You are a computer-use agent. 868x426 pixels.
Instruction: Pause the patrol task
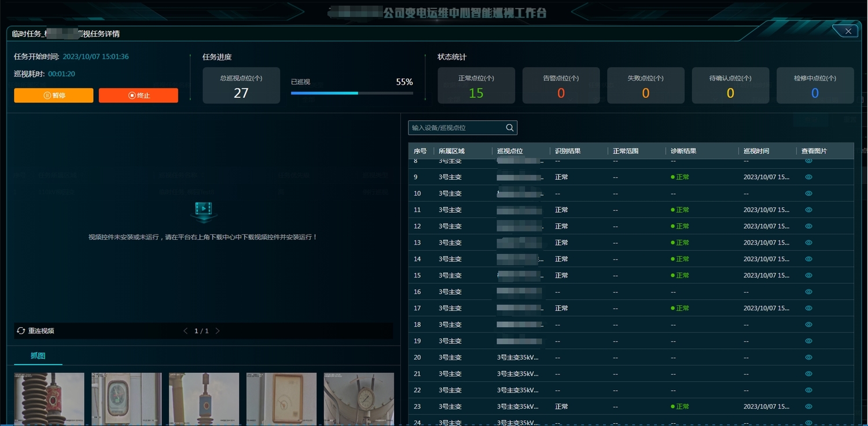[x=54, y=95]
